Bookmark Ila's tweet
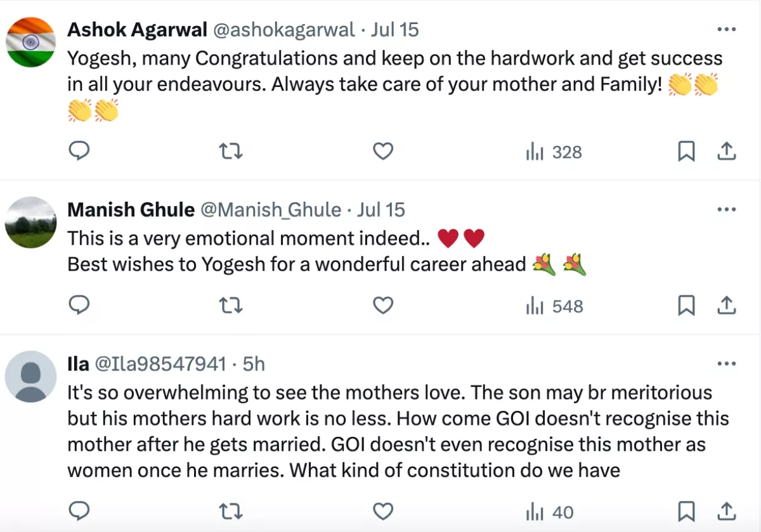The height and width of the screenshot is (532, 761). tap(686, 511)
